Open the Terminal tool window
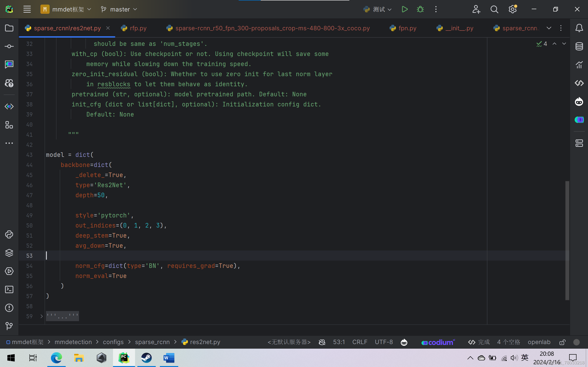This screenshot has height=367, width=588. 9,289
